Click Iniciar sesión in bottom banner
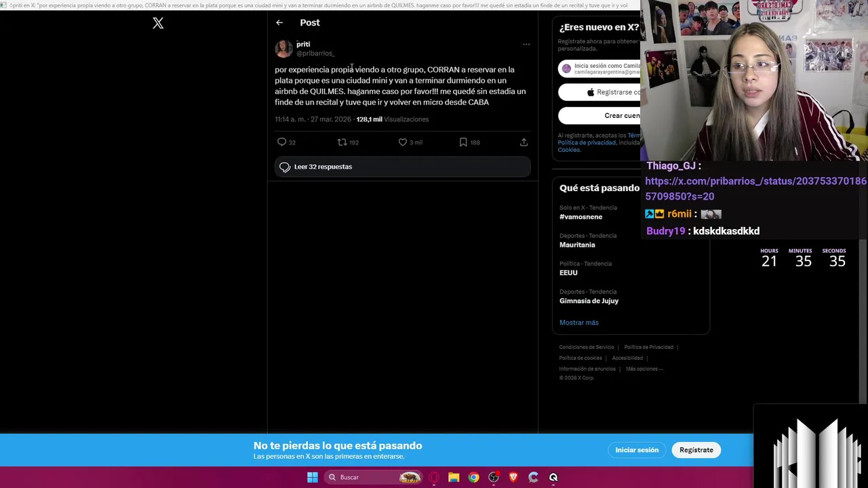Image resolution: width=868 pixels, height=488 pixels. [x=637, y=450]
